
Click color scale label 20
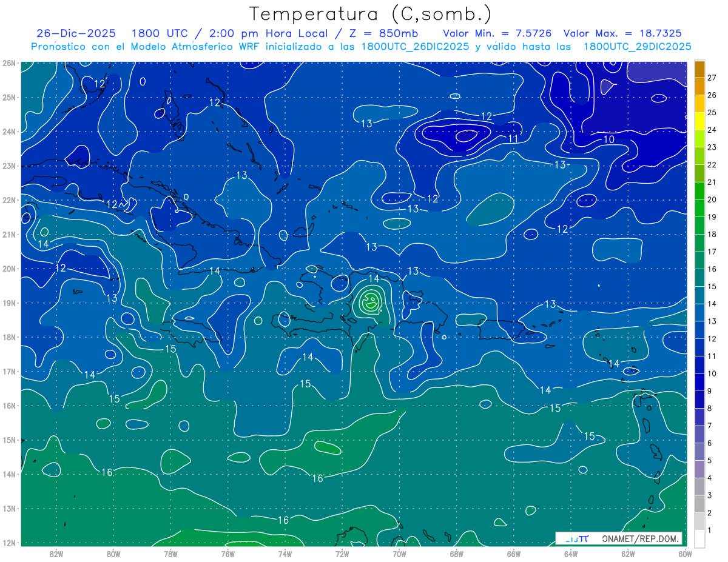712,199
